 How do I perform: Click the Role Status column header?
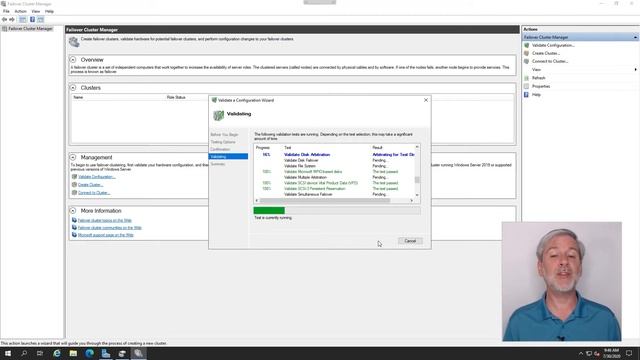click(176, 98)
